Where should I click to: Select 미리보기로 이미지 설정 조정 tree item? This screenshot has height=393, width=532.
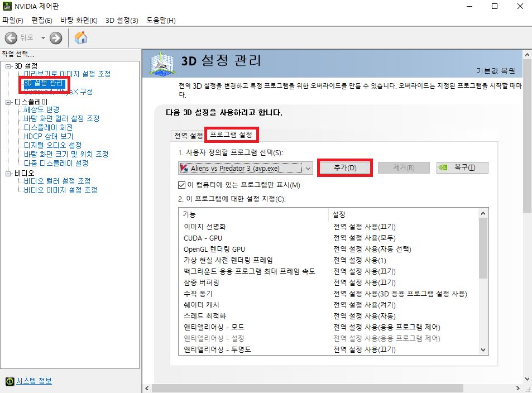(67, 74)
